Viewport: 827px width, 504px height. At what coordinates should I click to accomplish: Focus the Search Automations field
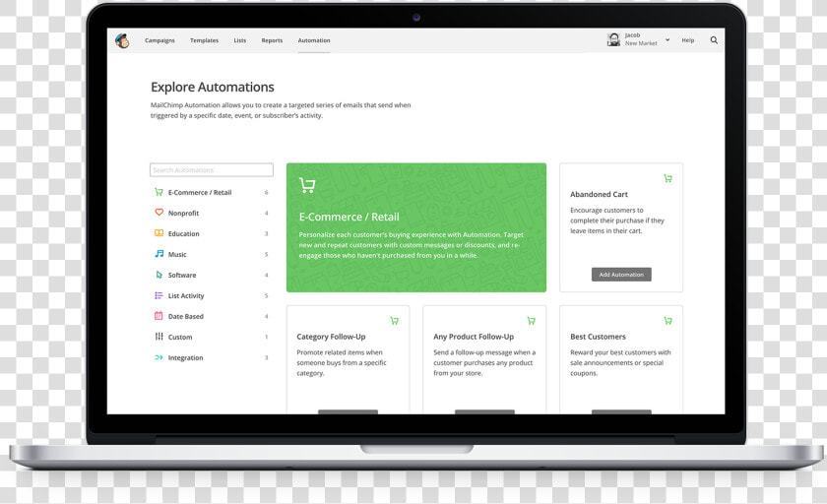pos(212,169)
